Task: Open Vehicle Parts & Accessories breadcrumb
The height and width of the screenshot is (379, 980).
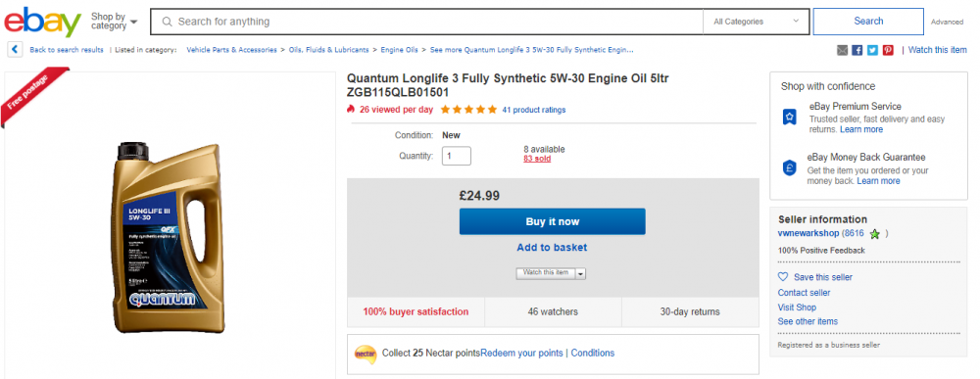Action: coord(231,50)
